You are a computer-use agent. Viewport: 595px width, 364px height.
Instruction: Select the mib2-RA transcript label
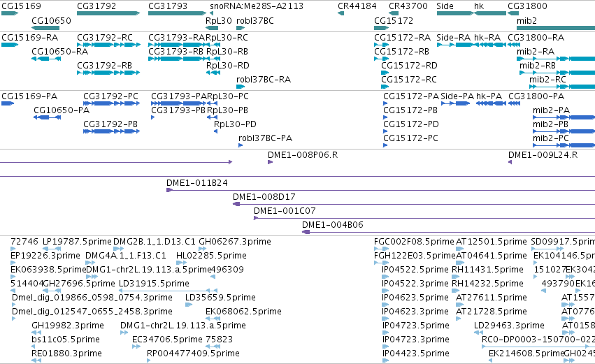click(x=536, y=52)
